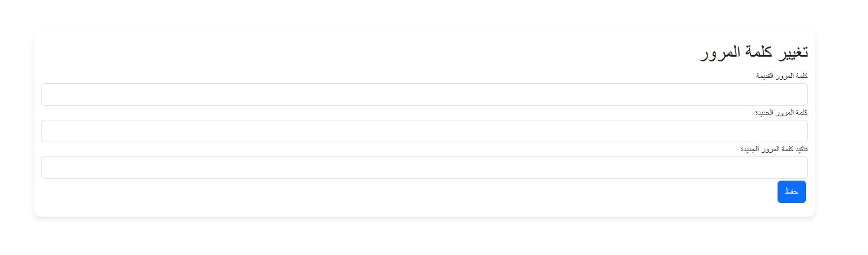Place cursor in field under تاكيد كلمة المرور
This screenshot has height=255, width=868.
click(x=425, y=168)
